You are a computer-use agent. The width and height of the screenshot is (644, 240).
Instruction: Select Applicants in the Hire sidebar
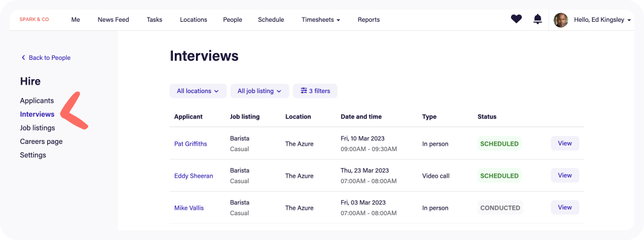pos(37,100)
